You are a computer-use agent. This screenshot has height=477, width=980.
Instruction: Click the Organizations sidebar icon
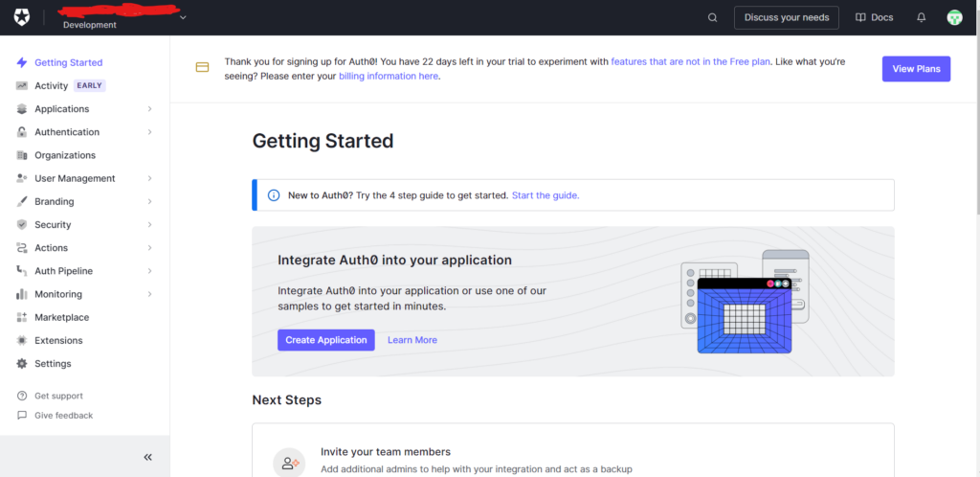(x=22, y=155)
